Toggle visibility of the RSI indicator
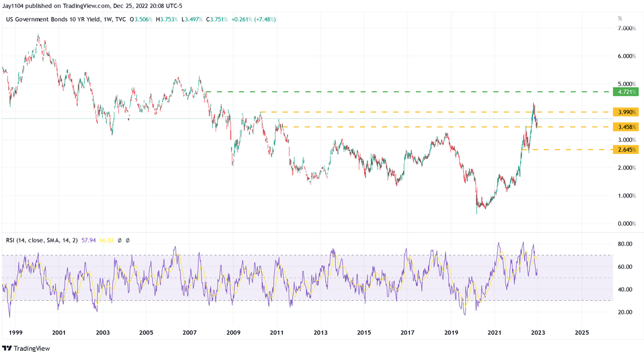The width and height of the screenshot is (644, 352). [x=119, y=240]
